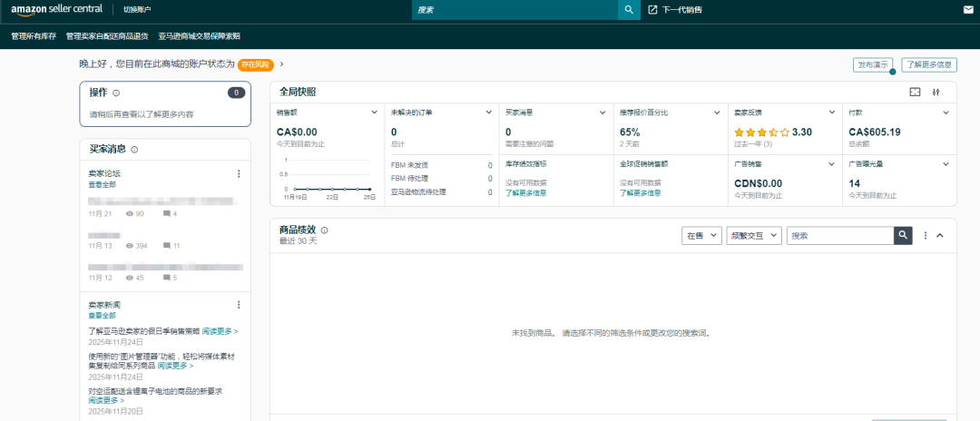This screenshot has height=421, width=980.
Task: Click the CA$0.00 sales amount
Action: point(297,132)
